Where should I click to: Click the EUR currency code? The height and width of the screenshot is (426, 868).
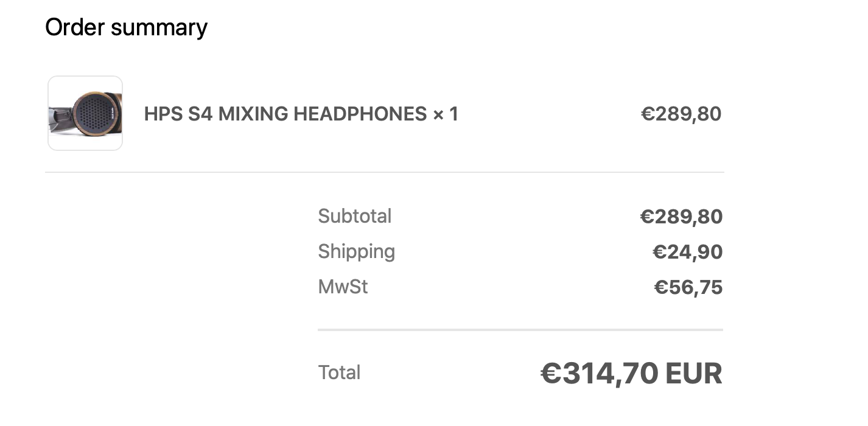click(693, 373)
